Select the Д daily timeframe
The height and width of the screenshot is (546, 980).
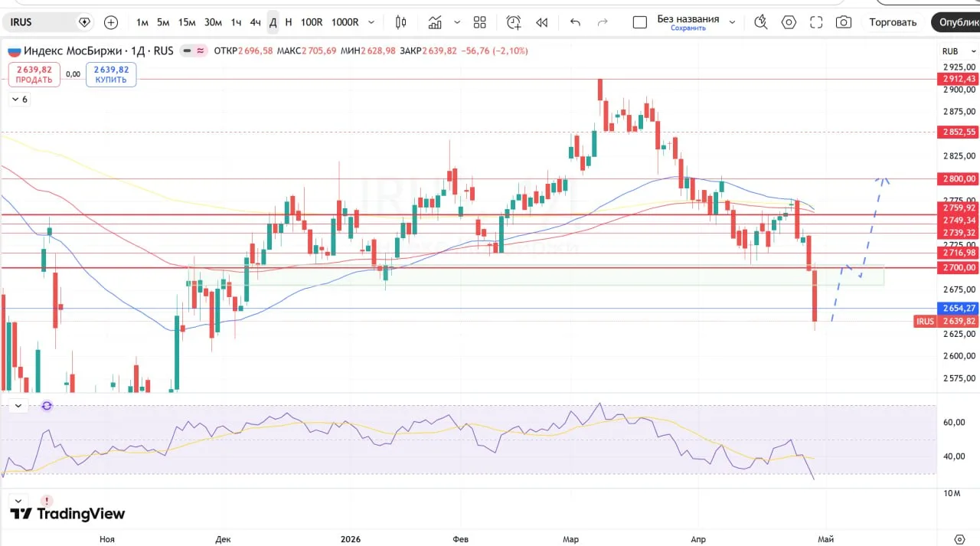pos(273,22)
